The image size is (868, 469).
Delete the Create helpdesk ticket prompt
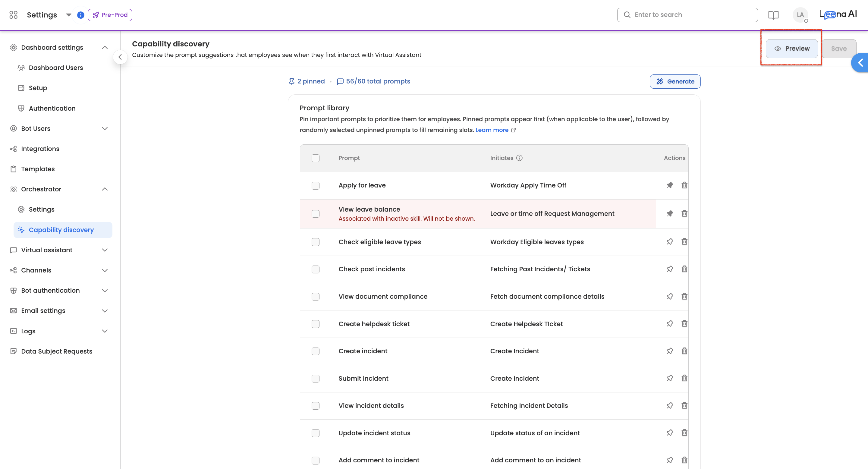tap(684, 323)
